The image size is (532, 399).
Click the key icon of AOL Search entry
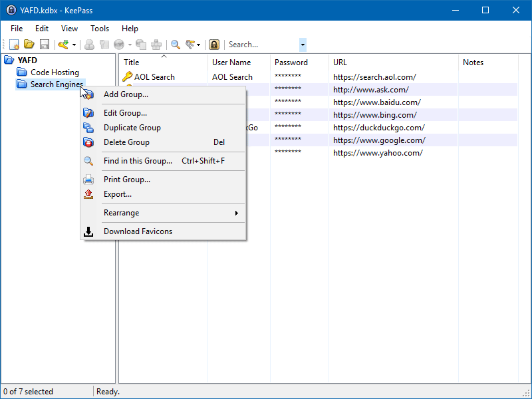(127, 76)
